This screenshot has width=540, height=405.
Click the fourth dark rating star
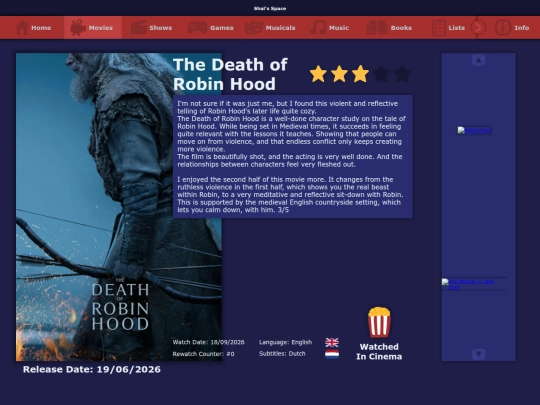click(x=381, y=74)
